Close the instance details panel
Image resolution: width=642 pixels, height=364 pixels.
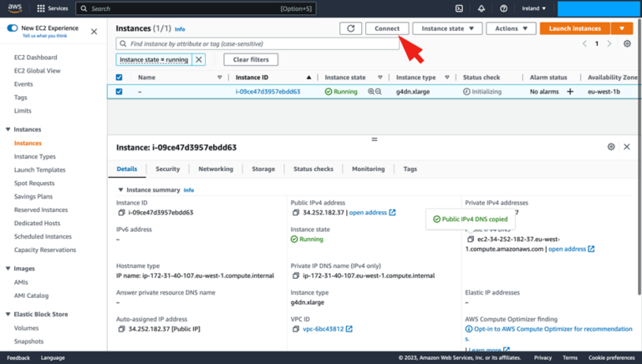[x=627, y=147]
